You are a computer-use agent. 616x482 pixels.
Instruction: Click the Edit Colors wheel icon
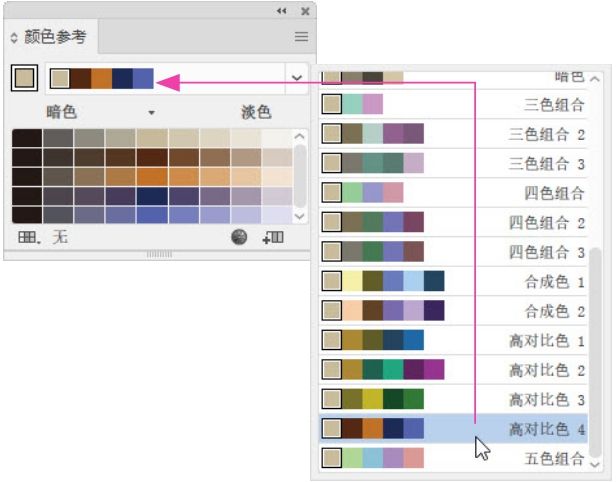pyautogui.click(x=239, y=237)
